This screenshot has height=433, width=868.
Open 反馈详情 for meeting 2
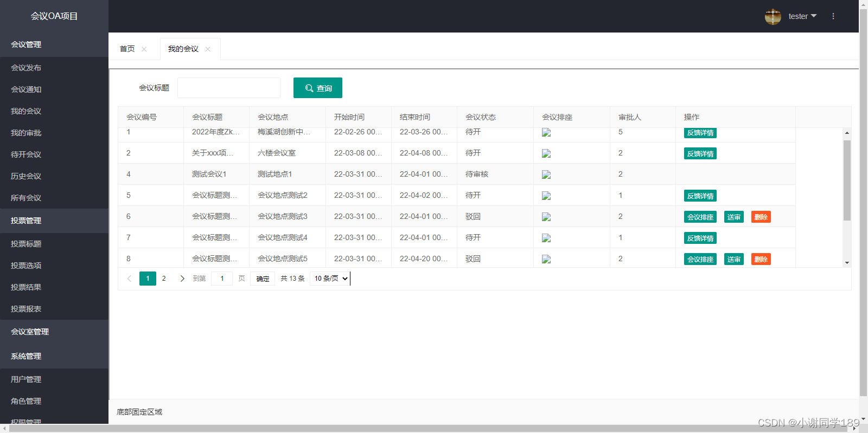(x=700, y=153)
